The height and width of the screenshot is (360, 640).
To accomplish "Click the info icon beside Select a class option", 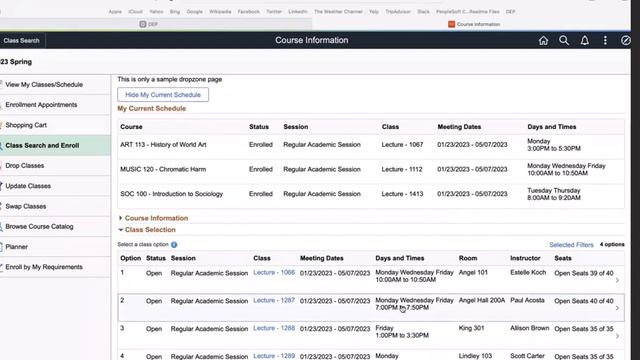I will click(x=174, y=244).
